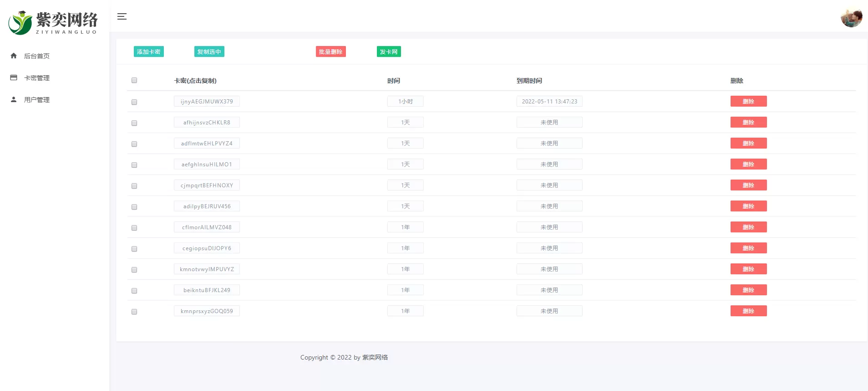Open 后台首页 in the sidebar
The width and height of the screenshot is (868, 391).
(37, 56)
